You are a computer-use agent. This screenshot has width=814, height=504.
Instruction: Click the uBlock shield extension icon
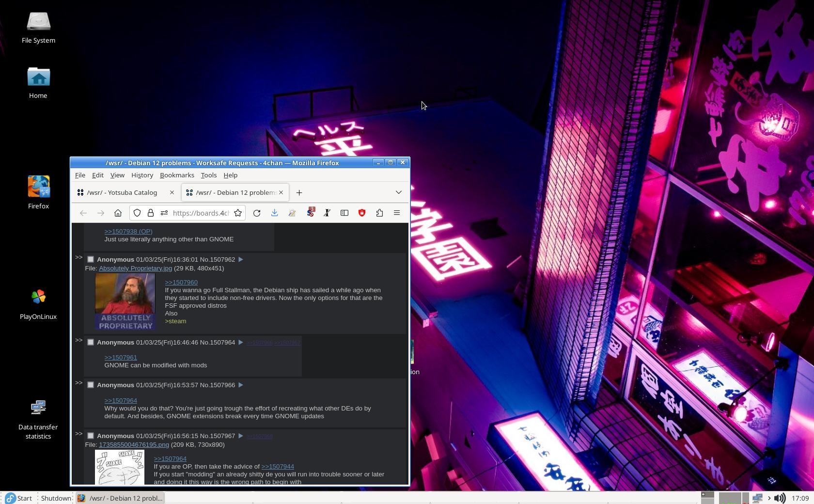point(362,213)
